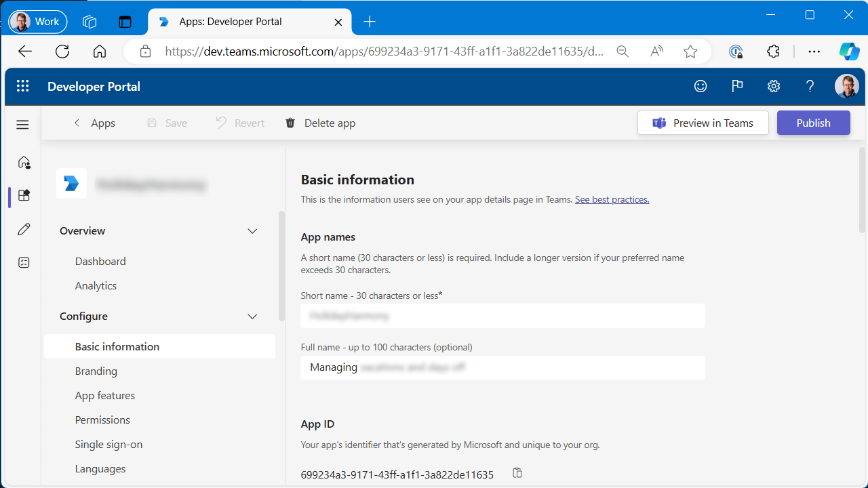Go back to Apps list
868x488 pixels.
(94, 123)
